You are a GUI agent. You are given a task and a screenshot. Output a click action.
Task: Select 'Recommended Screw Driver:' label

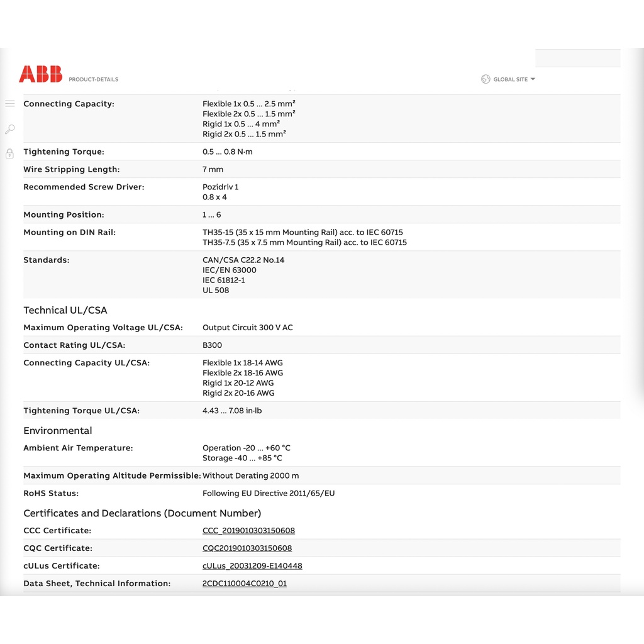(84, 187)
